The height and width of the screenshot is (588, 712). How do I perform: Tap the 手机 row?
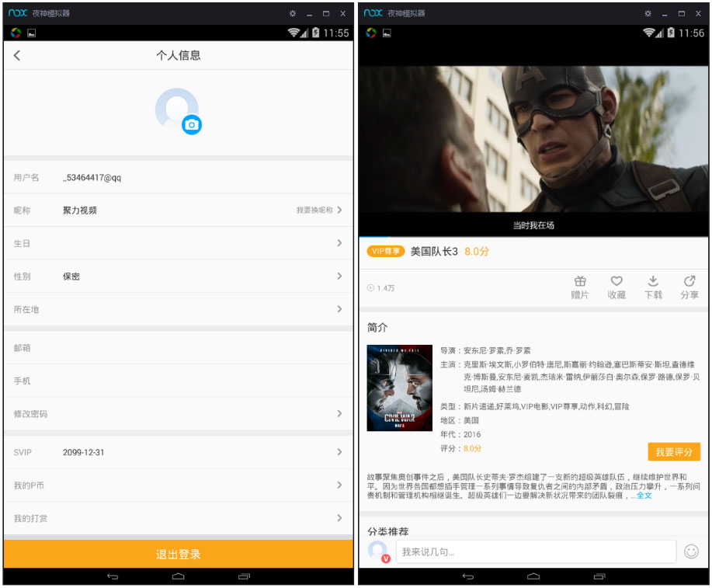point(178,381)
